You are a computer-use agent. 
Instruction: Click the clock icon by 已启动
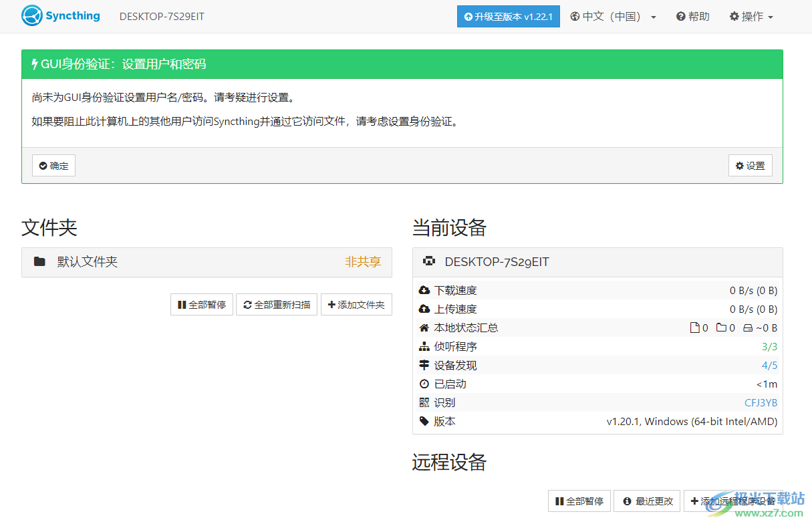point(424,384)
